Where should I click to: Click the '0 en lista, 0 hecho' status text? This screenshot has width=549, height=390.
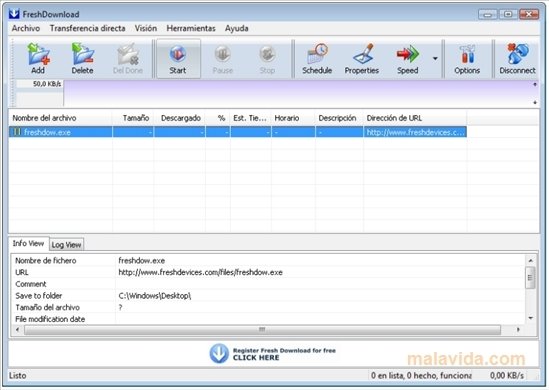[x=421, y=376]
